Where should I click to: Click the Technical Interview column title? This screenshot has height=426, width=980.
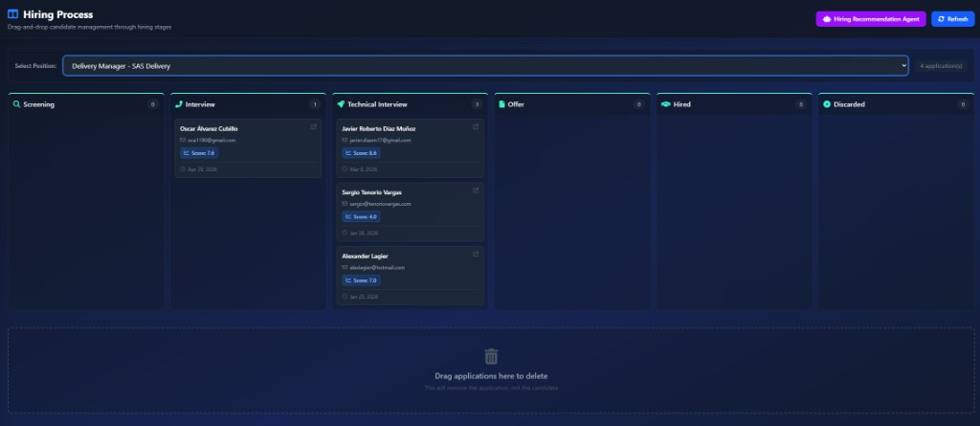377,104
